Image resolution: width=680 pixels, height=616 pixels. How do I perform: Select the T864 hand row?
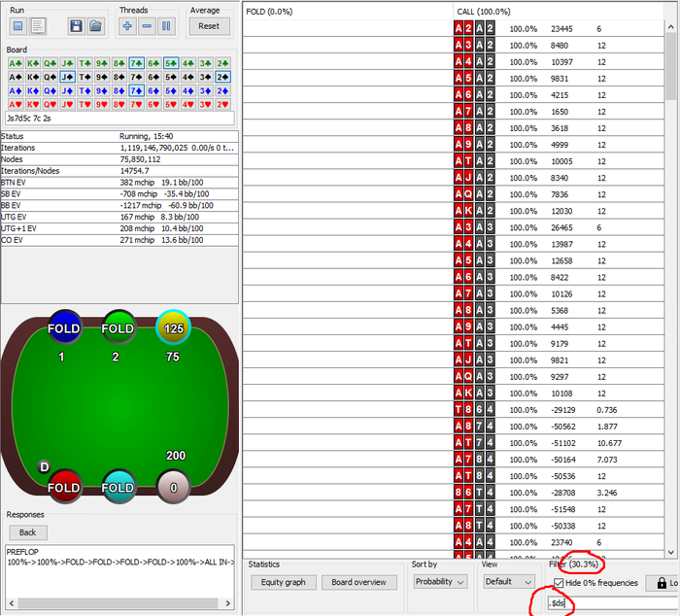pyautogui.click(x=560, y=409)
